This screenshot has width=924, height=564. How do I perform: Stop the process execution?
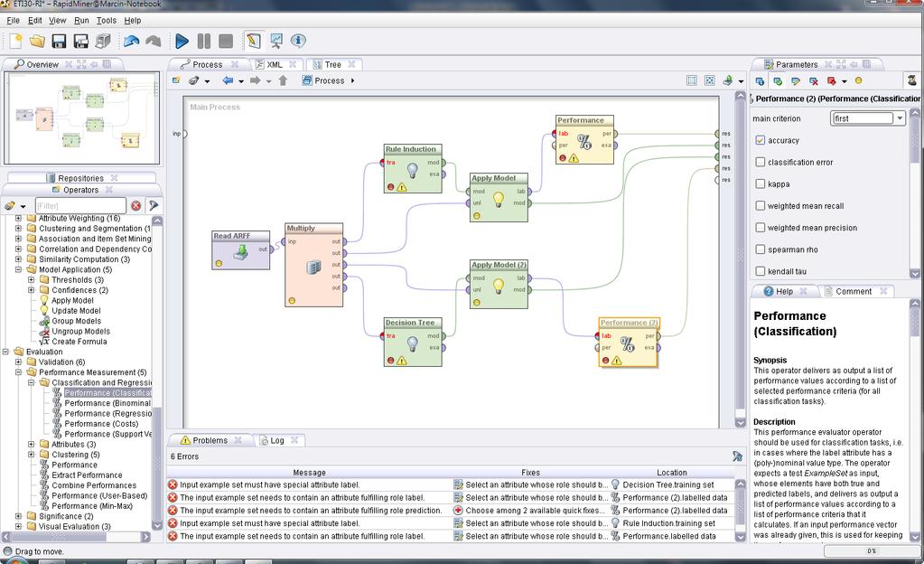coord(225,41)
